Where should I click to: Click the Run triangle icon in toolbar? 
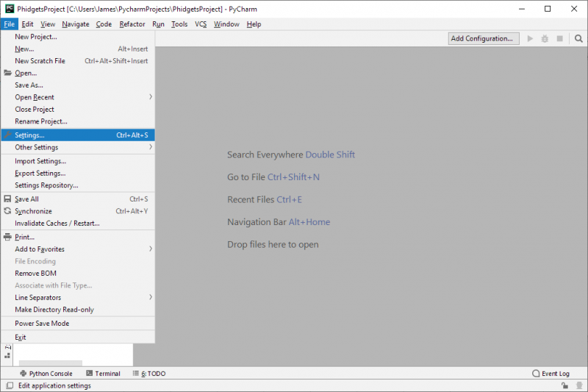click(530, 39)
